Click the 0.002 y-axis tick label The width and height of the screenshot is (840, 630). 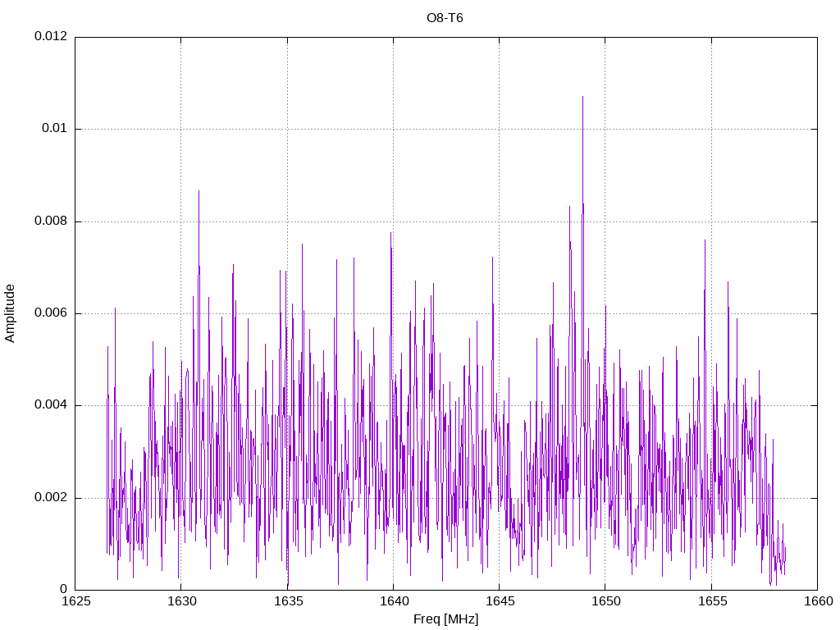point(51,497)
